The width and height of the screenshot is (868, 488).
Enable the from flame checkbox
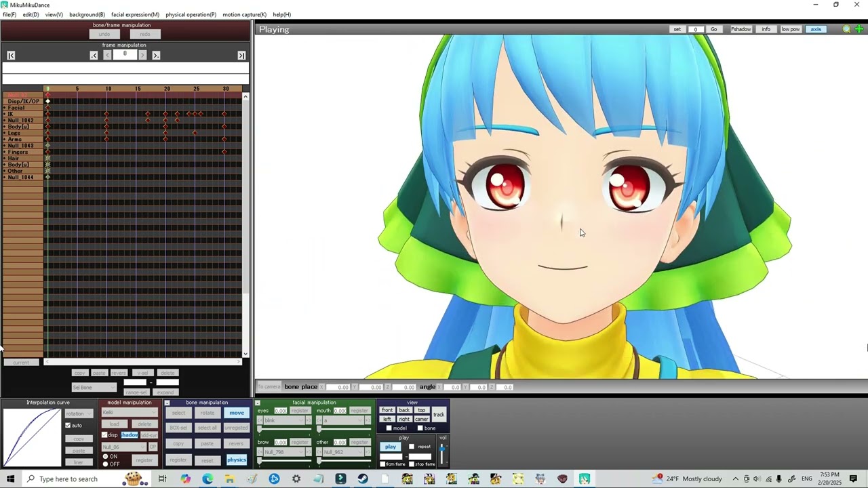[382, 464]
